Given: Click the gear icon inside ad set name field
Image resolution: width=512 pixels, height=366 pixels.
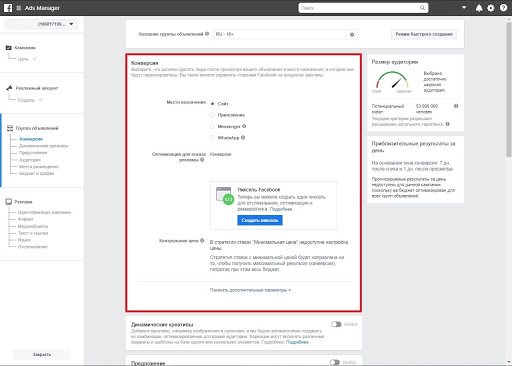Looking at the screenshot, I should click(352, 35).
